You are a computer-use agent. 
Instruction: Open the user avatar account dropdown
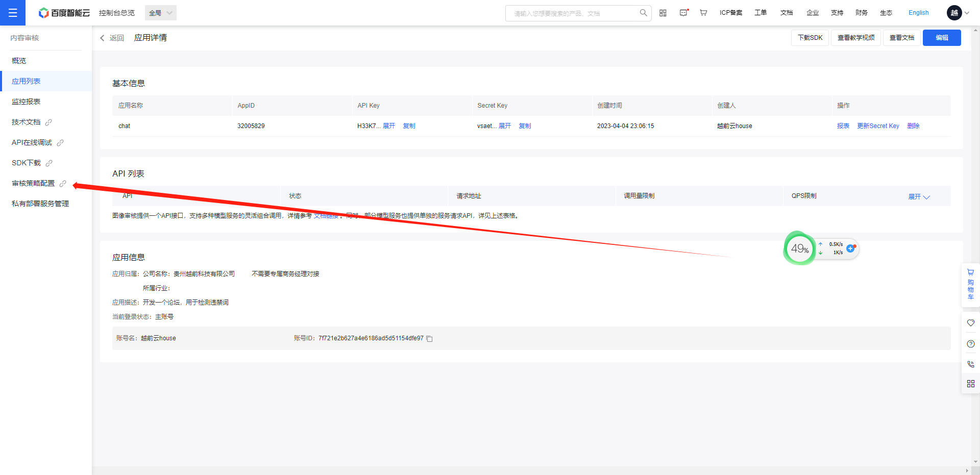click(958, 13)
